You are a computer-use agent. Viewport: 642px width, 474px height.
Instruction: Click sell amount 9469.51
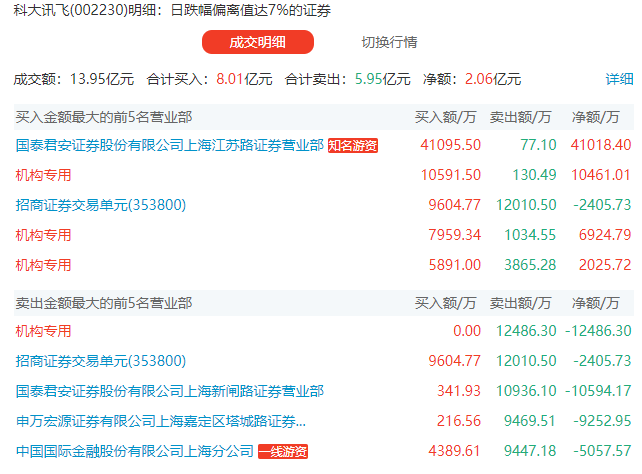[530, 421]
